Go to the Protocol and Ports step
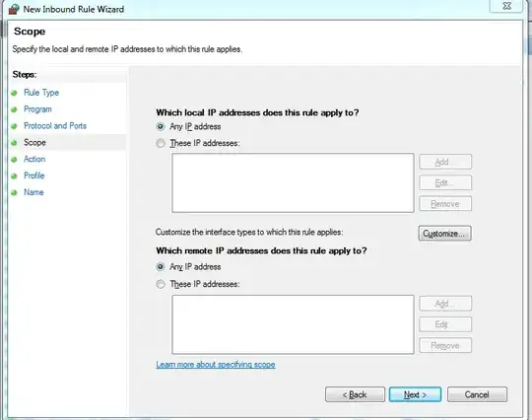Image resolution: width=532 pixels, height=420 pixels. [x=55, y=125]
